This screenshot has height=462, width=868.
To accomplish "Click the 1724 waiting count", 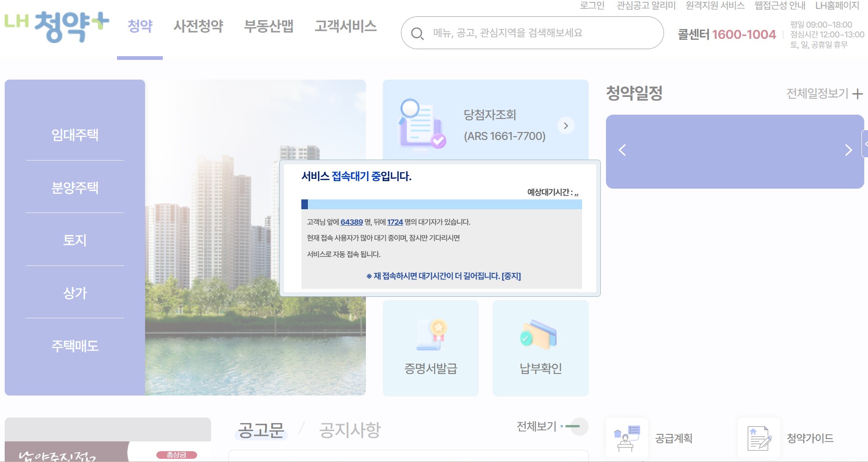I will tap(395, 222).
